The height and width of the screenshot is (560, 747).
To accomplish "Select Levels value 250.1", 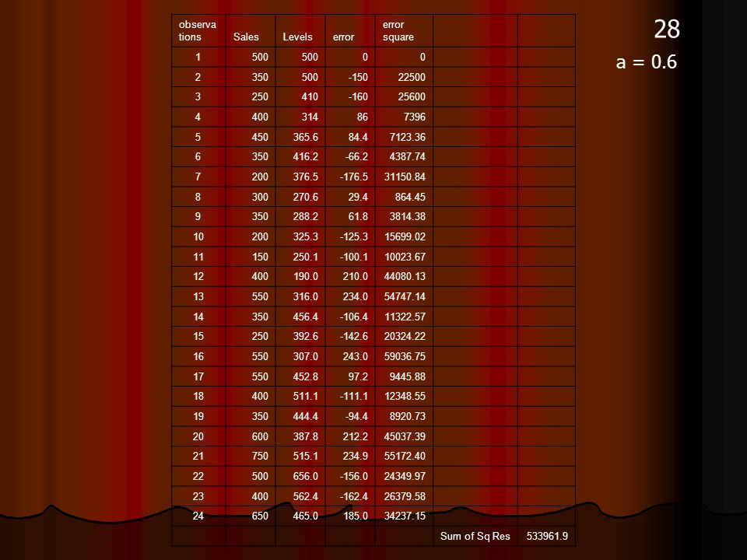I will click(305, 257).
